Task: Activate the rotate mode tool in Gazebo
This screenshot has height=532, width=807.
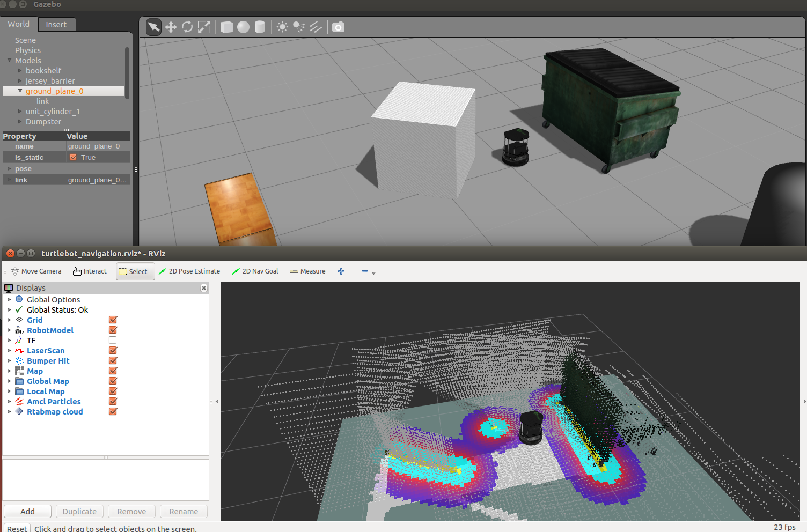Action: tap(187, 27)
